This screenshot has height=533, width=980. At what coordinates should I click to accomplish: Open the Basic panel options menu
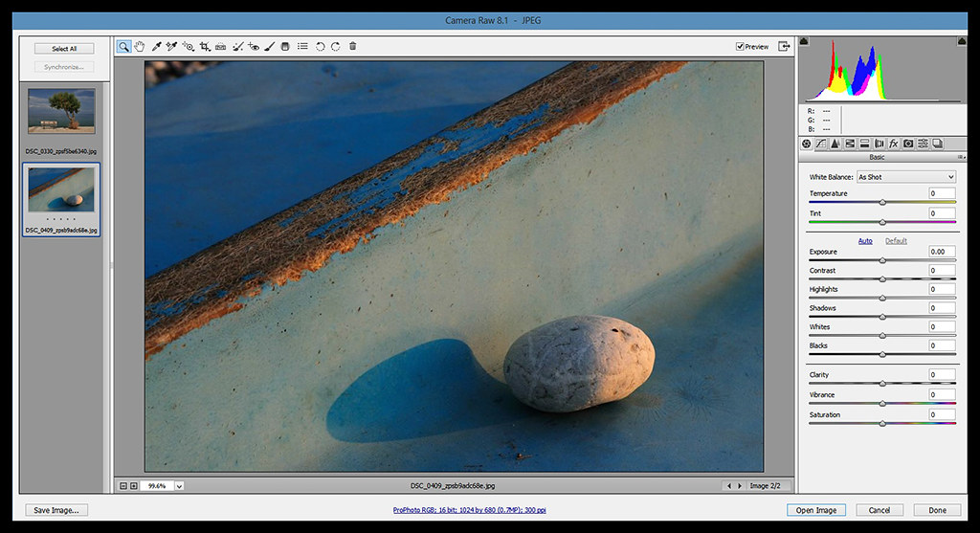click(x=960, y=157)
